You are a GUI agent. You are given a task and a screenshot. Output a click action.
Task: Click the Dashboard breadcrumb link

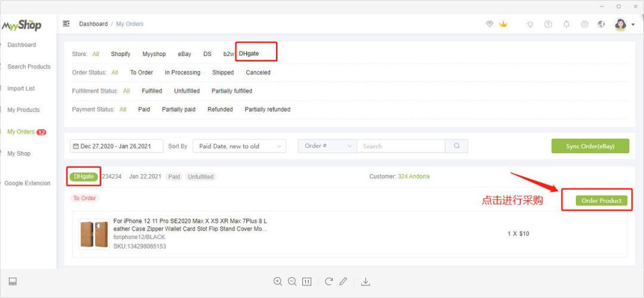click(93, 24)
